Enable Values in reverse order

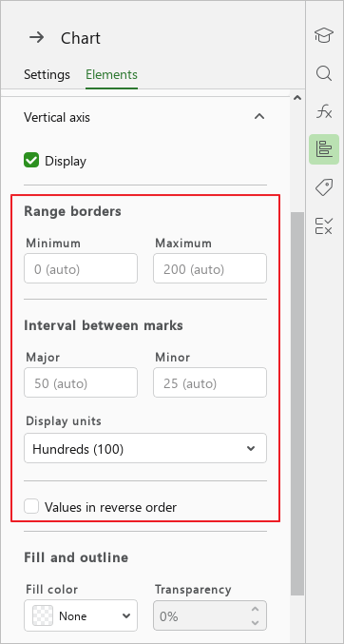coord(31,506)
